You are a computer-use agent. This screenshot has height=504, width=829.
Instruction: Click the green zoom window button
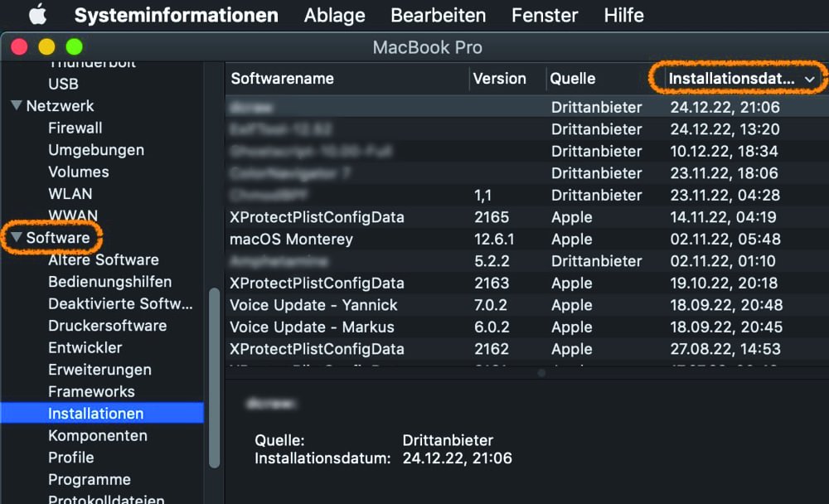[75, 47]
